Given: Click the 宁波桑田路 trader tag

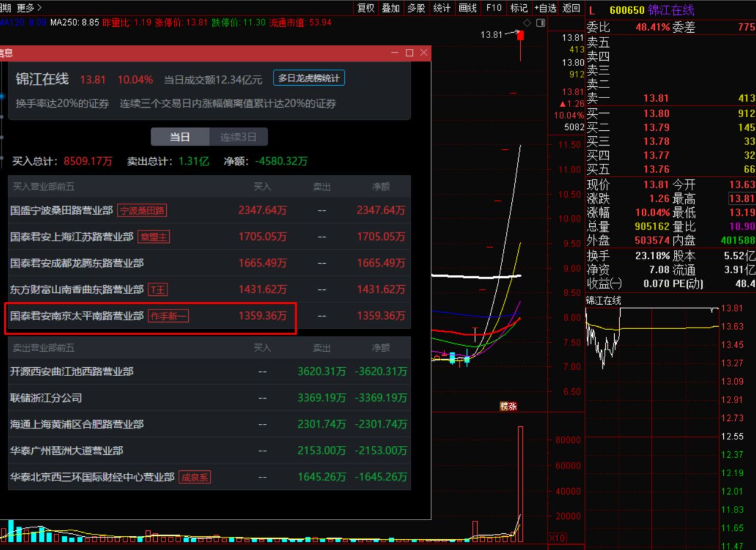Looking at the screenshot, I should click(142, 210).
